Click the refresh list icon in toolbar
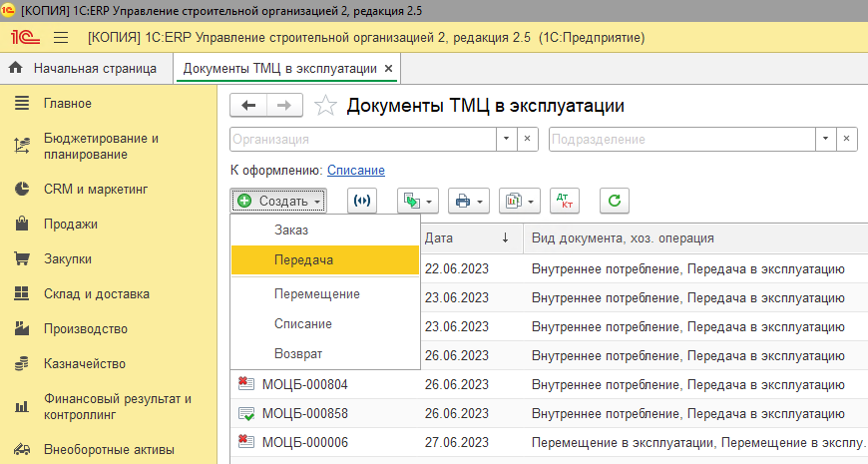 point(615,201)
